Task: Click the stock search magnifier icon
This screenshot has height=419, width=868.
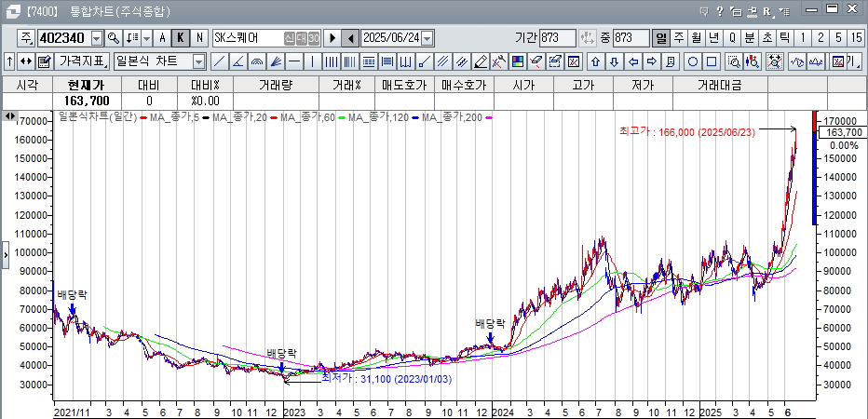Action: [x=113, y=38]
